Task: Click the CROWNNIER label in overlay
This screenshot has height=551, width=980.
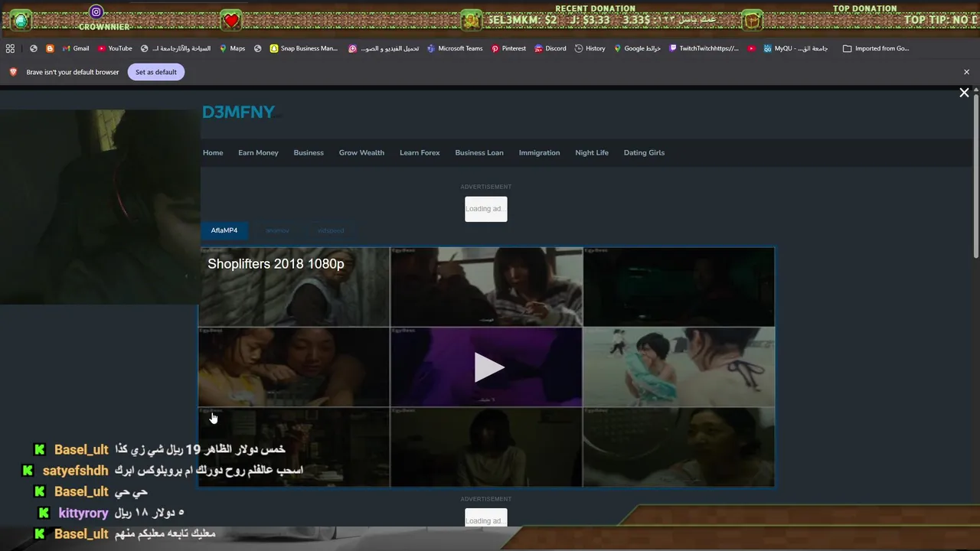Action: coord(104,27)
